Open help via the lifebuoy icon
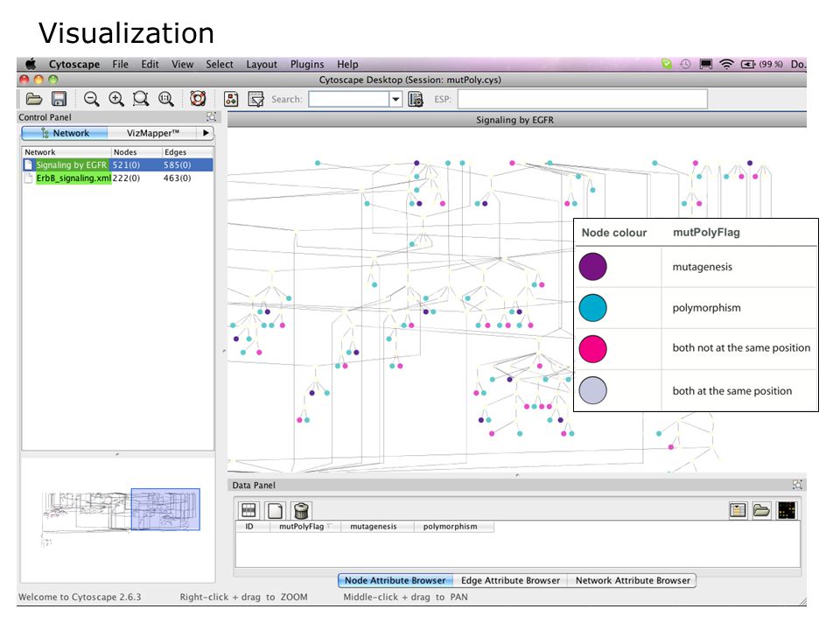 [x=198, y=99]
